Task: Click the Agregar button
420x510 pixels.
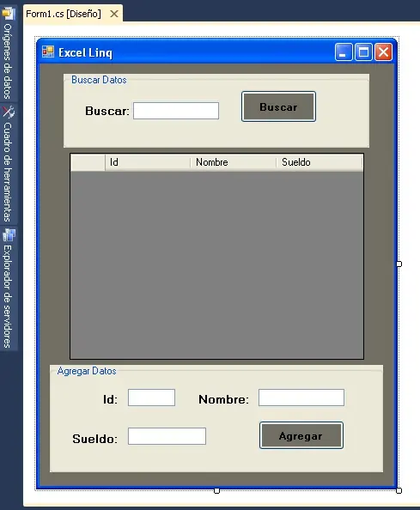Action: tap(301, 435)
